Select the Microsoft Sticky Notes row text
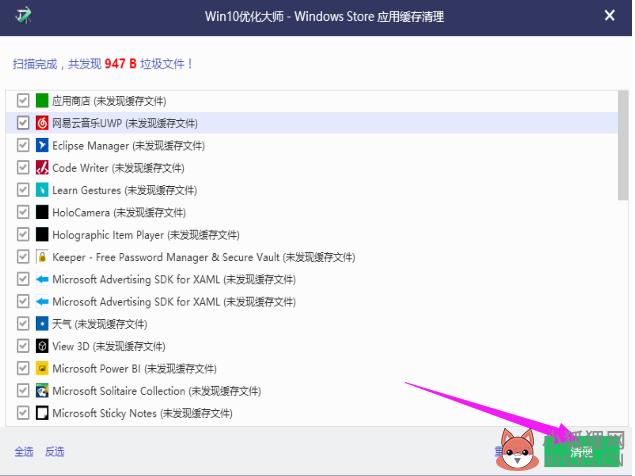The width and height of the screenshot is (635, 476). click(x=142, y=413)
